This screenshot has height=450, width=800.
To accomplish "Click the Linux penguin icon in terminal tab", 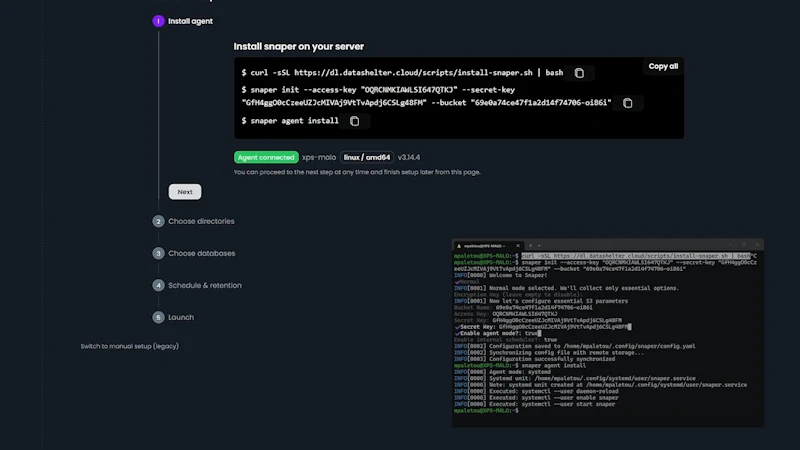I will click(459, 246).
